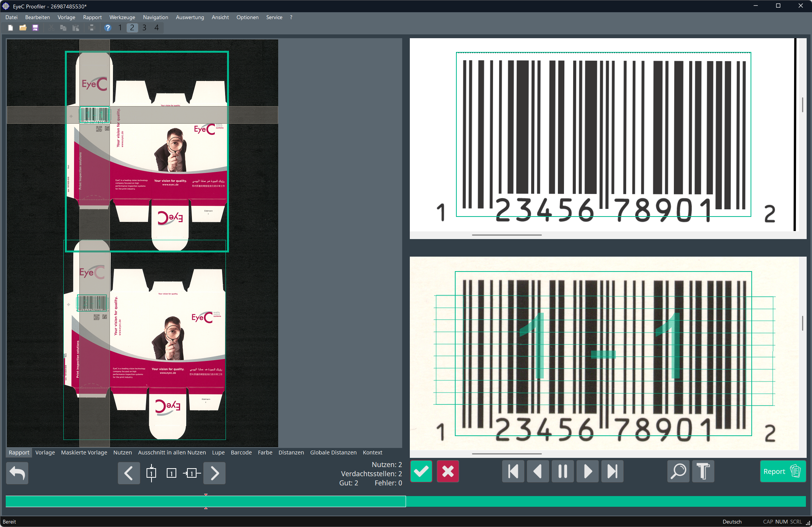This screenshot has height=527, width=812.
Task: Open help with the blue question mark
Action: (x=108, y=28)
